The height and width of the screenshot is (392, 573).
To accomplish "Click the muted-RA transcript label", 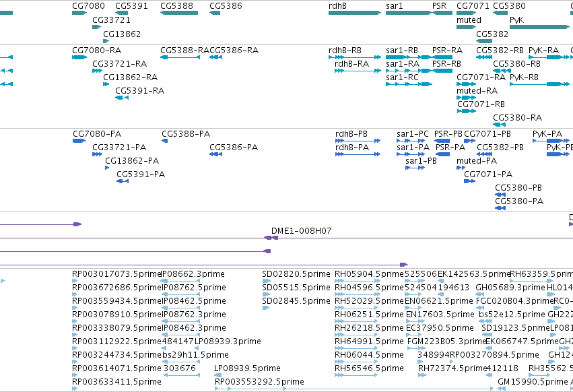I will point(477,91).
